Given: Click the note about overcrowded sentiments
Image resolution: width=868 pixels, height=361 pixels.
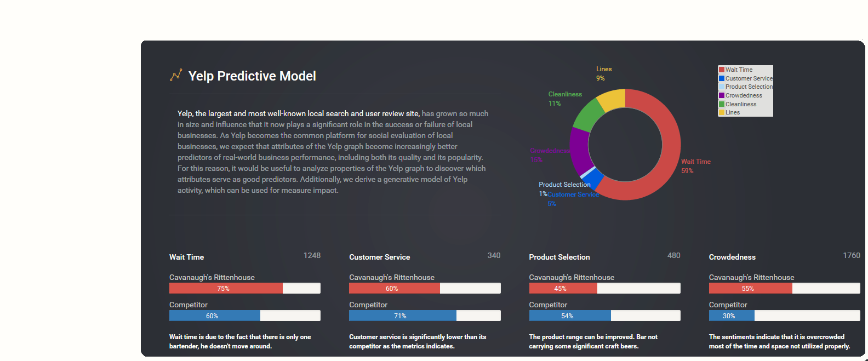Looking at the screenshot, I should pos(779,341).
